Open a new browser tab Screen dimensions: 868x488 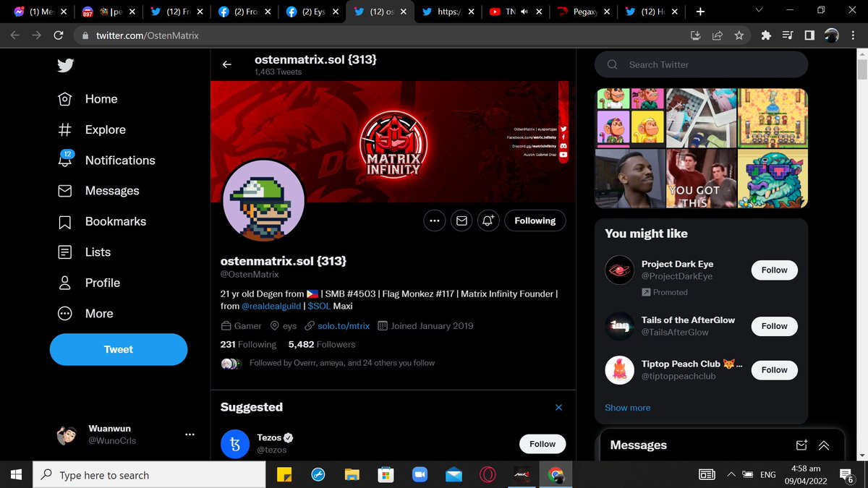pos(700,12)
